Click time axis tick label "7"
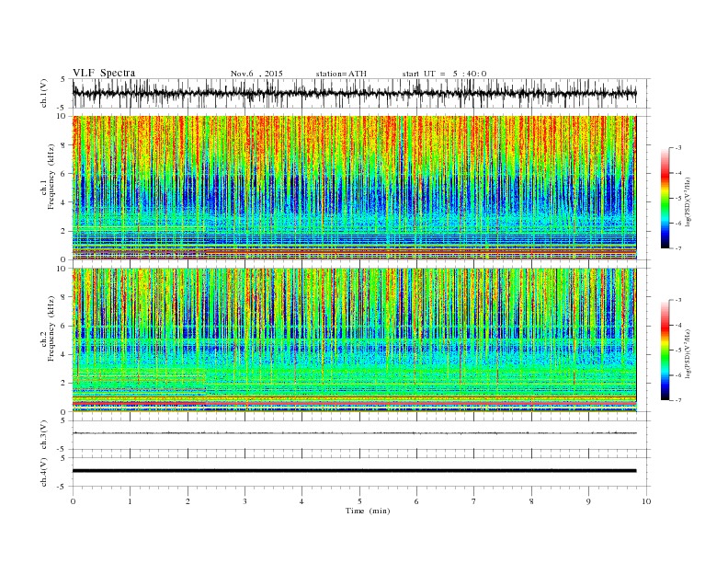728x563 pixels. (x=474, y=501)
